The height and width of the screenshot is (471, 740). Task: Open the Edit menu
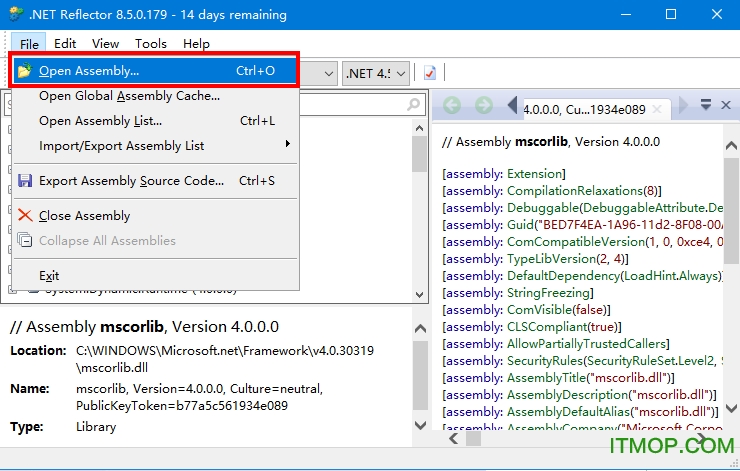pyautogui.click(x=65, y=44)
